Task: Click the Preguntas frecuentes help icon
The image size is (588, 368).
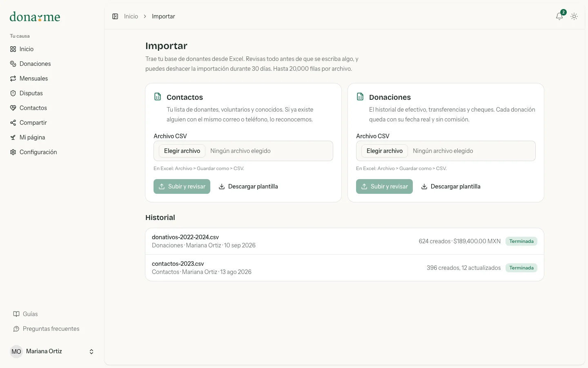Action: [16, 329]
